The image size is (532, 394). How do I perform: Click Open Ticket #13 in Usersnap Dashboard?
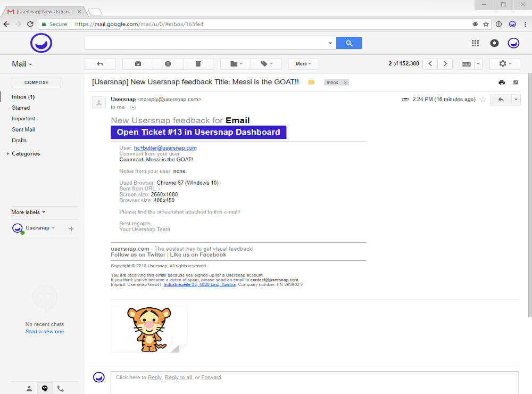pos(198,132)
